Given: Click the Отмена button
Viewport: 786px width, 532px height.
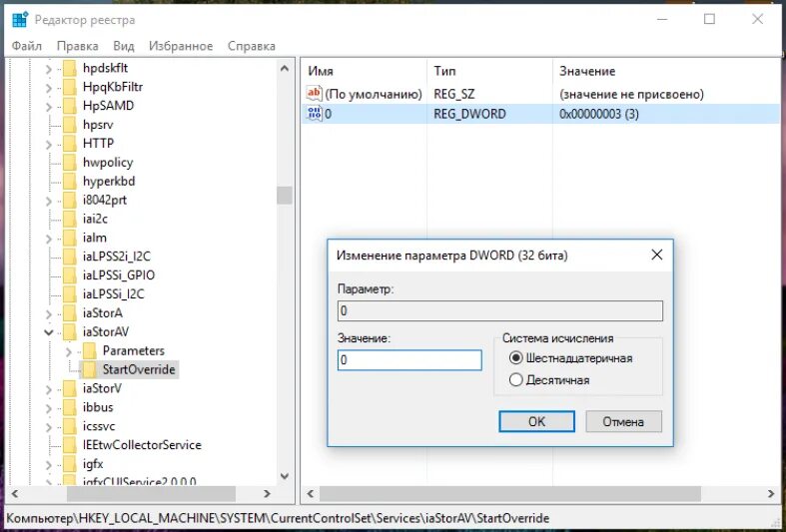Looking at the screenshot, I should (623, 422).
